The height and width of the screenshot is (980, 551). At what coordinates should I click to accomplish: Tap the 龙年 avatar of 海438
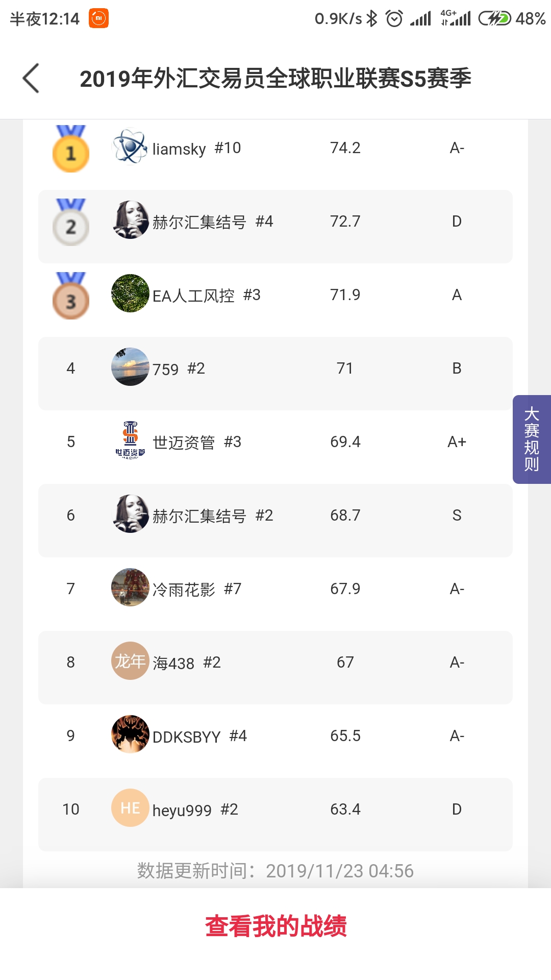(130, 661)
